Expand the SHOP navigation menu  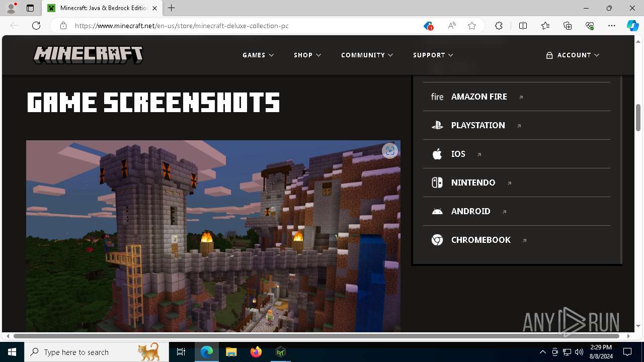307,55
